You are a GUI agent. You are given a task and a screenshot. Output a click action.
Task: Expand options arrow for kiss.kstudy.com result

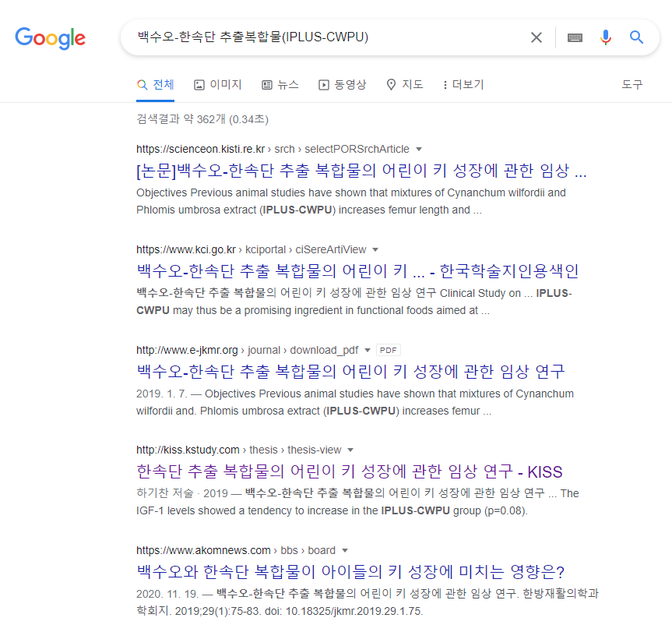click(x=350, y=450)
